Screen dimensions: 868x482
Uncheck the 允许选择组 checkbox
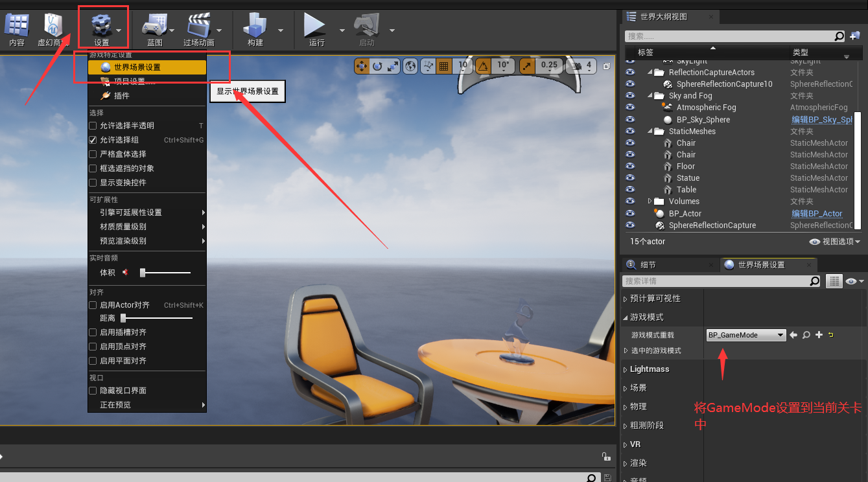[x=93, y=140]
